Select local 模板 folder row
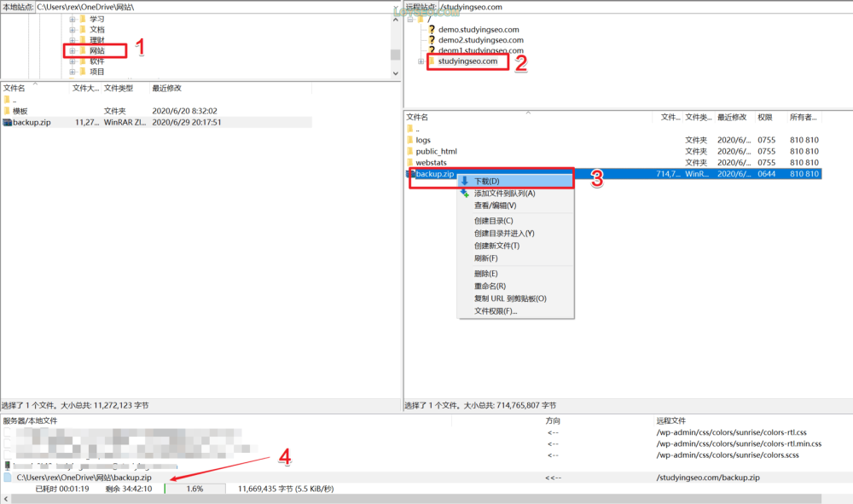The width and height of the screenshot is (853, 504). click(157, 111)
